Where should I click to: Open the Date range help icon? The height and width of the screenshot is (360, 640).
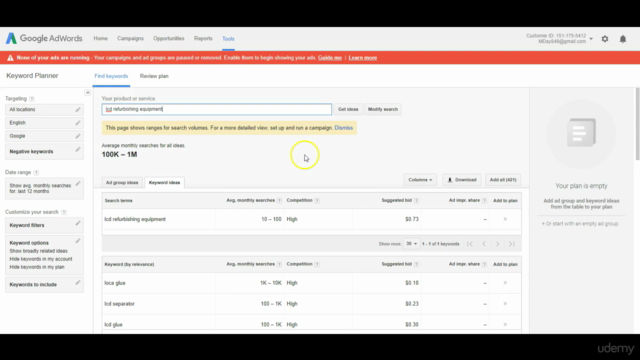(36, 173)
